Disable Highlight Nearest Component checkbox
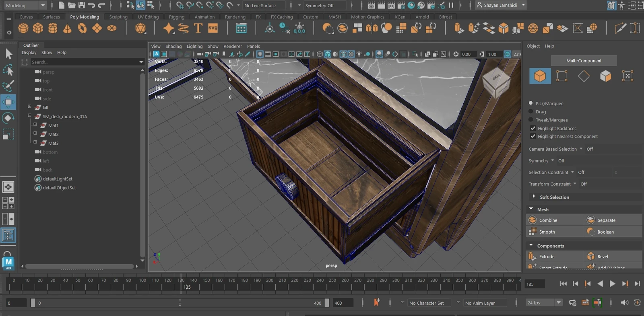This screenshot has width=644, height=316. pos(533,136)
